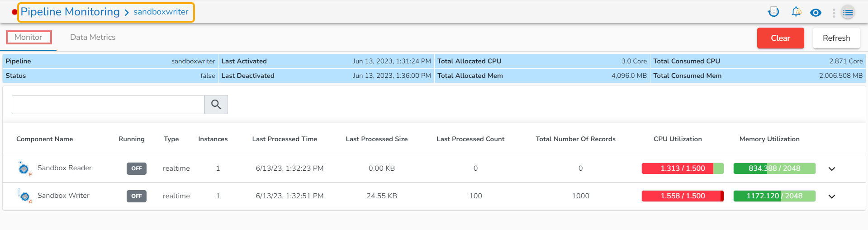Click the magnifier search icon
Image resolution: width=868 pixels, height=230 pixels.
click(216, 105)
